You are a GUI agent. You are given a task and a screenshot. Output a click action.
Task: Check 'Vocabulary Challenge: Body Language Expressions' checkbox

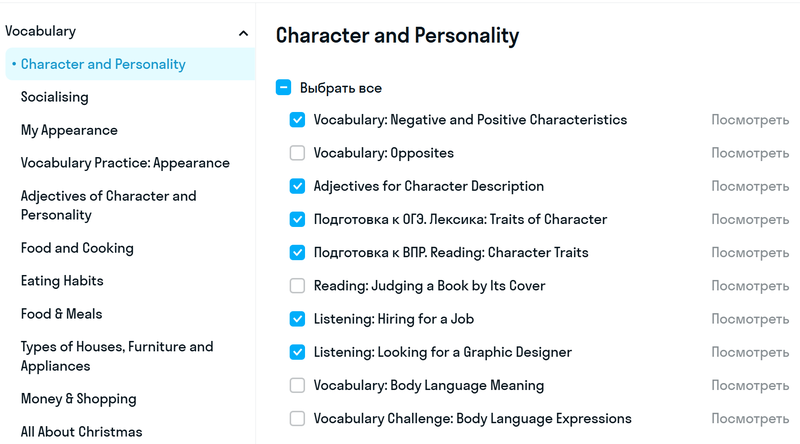pyautogui.click(x=297, y=418)
